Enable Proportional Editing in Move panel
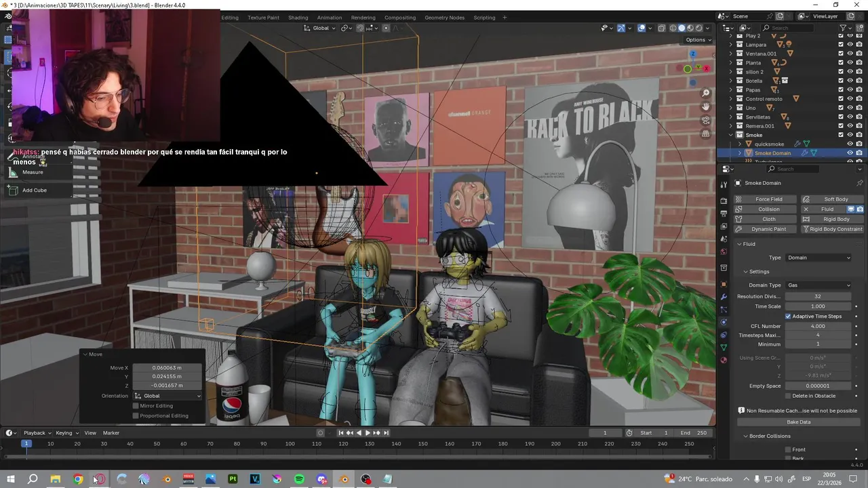The height and width of the screenshot is (488, 868). [x=136, y=416]
